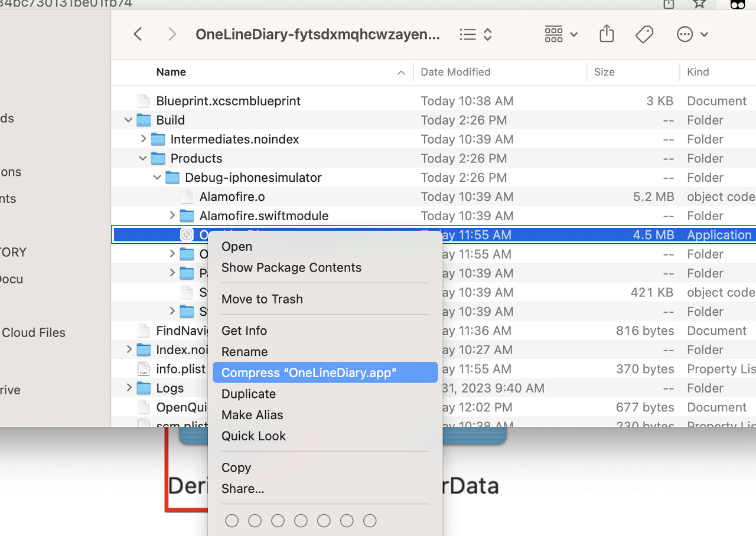Select the Debug-iphonesimulator folder icon

[x=172, y=178]
